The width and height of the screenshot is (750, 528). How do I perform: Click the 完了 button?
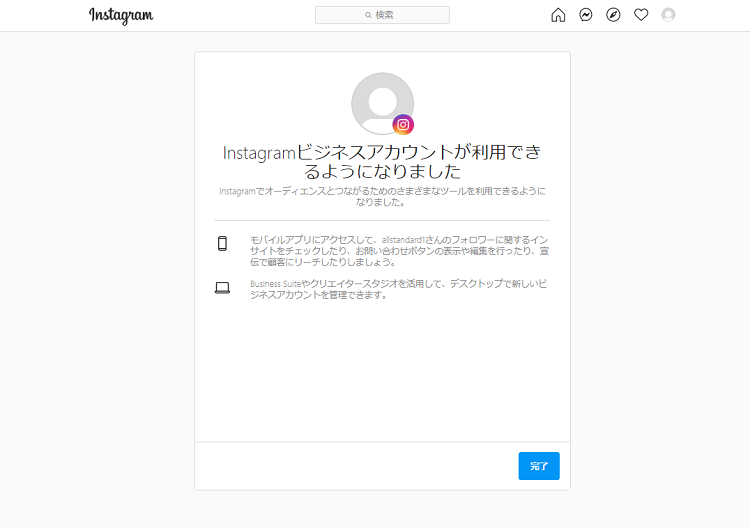click(x=539, y=466)
